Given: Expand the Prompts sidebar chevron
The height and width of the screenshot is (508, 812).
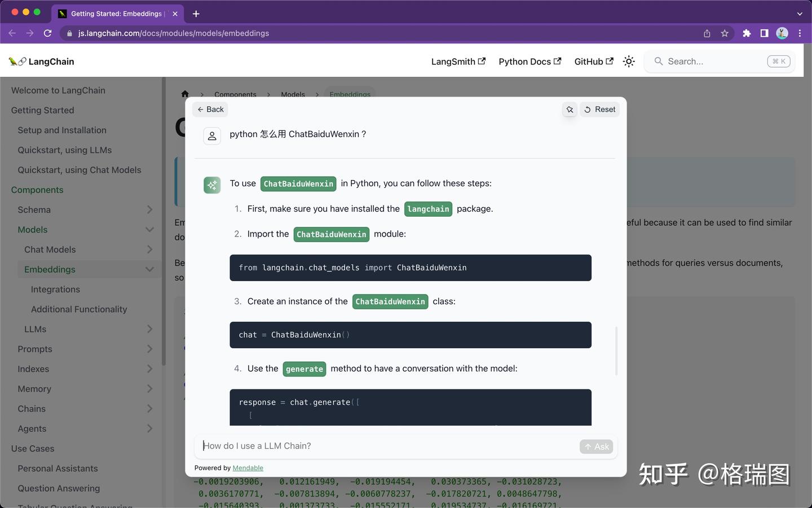Looking at the screenshot, I should 149,349.
